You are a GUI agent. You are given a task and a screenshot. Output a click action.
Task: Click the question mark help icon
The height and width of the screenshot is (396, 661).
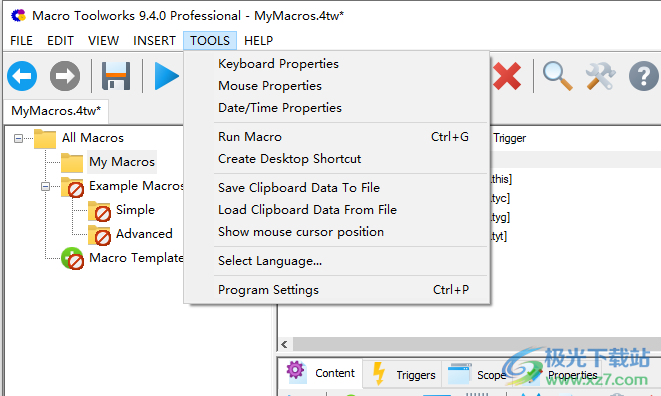pyautogui.click(x=644, y=76)
